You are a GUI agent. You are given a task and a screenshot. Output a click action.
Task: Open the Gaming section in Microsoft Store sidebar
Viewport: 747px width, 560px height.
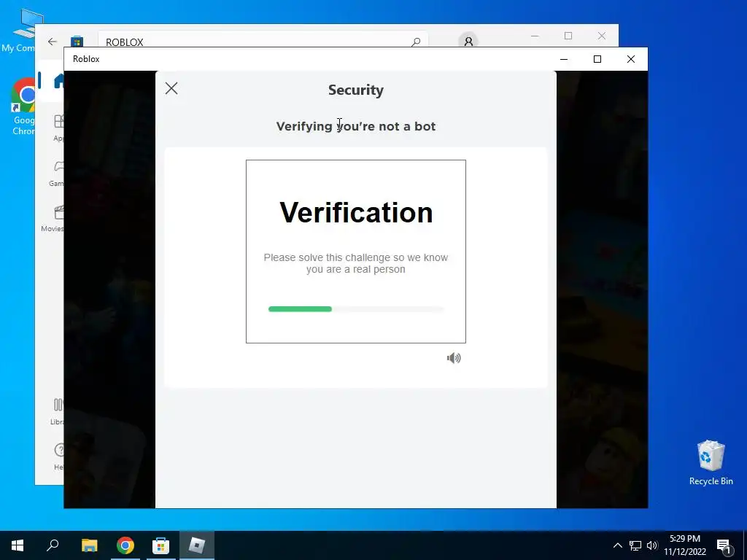(57, 174)
